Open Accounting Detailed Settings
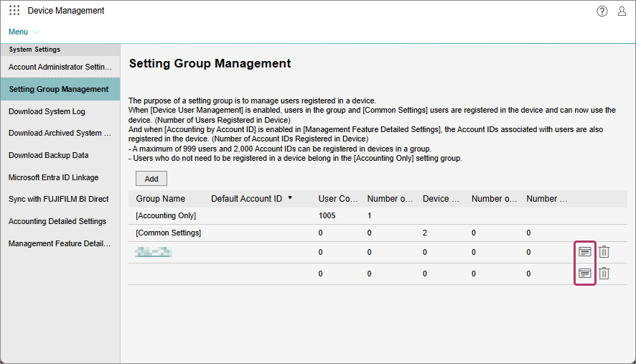This screenshot has width=636, height=364. pos(57,221)
